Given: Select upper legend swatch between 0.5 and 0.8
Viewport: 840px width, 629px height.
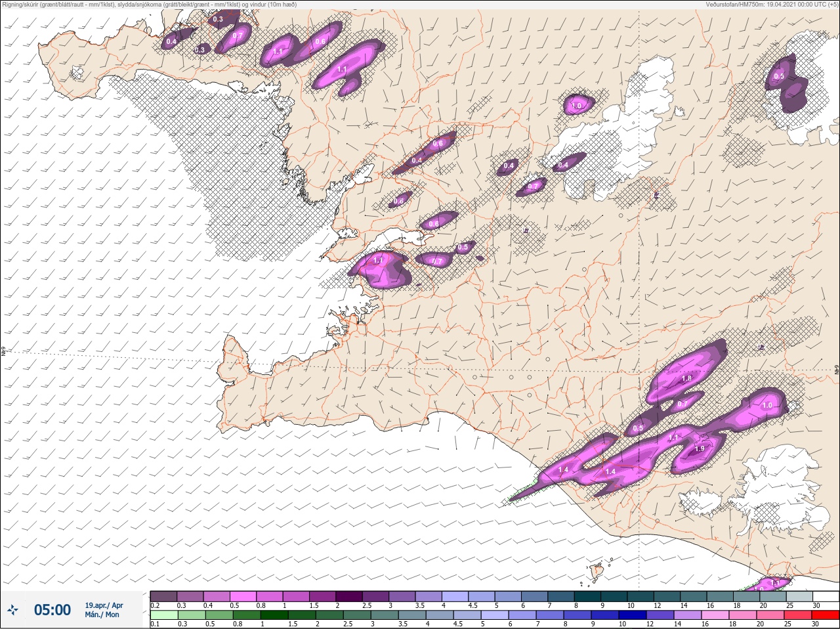Looking at the screenshot, I should click(x=243, y=596).
